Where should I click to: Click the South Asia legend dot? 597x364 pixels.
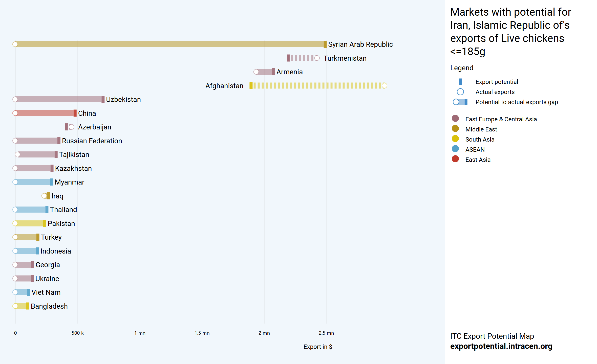point(455,139)
